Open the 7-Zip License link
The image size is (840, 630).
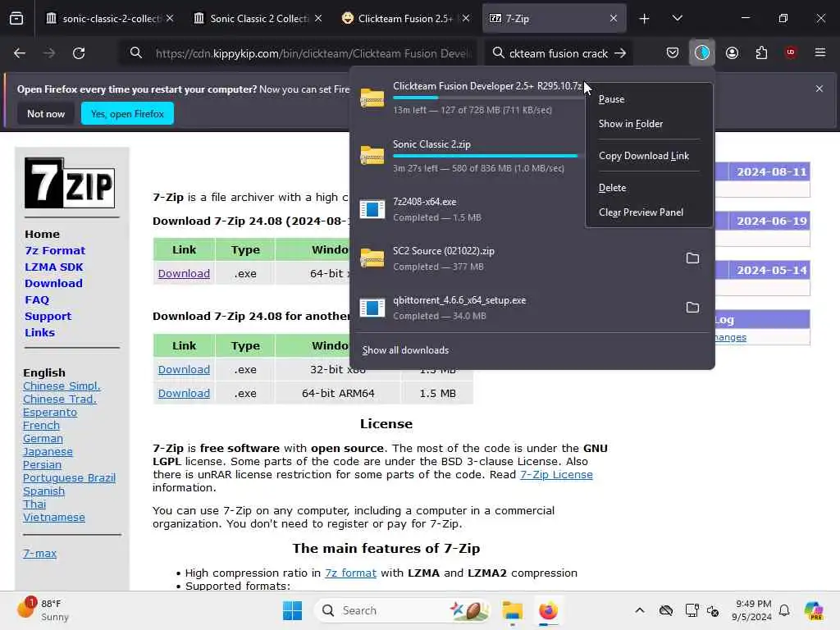(x=556, y=475)
